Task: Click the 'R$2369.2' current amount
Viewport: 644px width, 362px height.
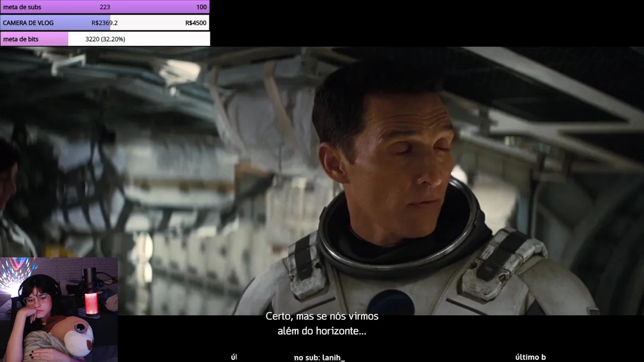Action: 105,23
